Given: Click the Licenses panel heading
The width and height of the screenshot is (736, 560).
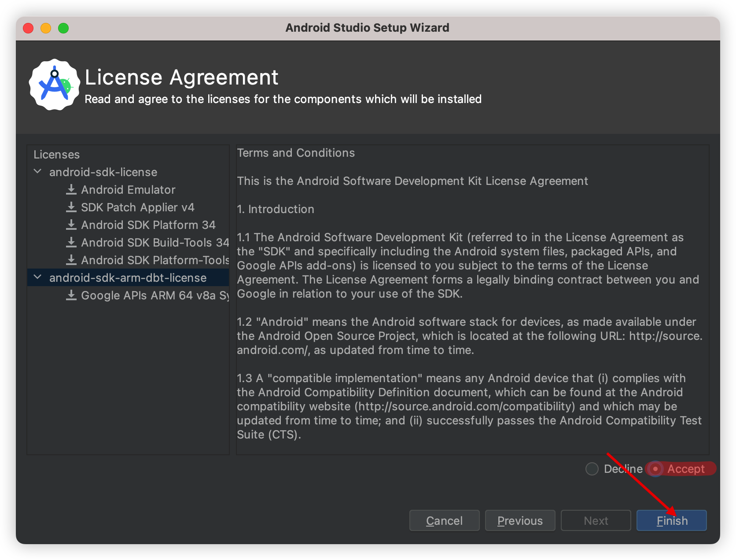Looking at the screenshot, I should tap(57, 155).
